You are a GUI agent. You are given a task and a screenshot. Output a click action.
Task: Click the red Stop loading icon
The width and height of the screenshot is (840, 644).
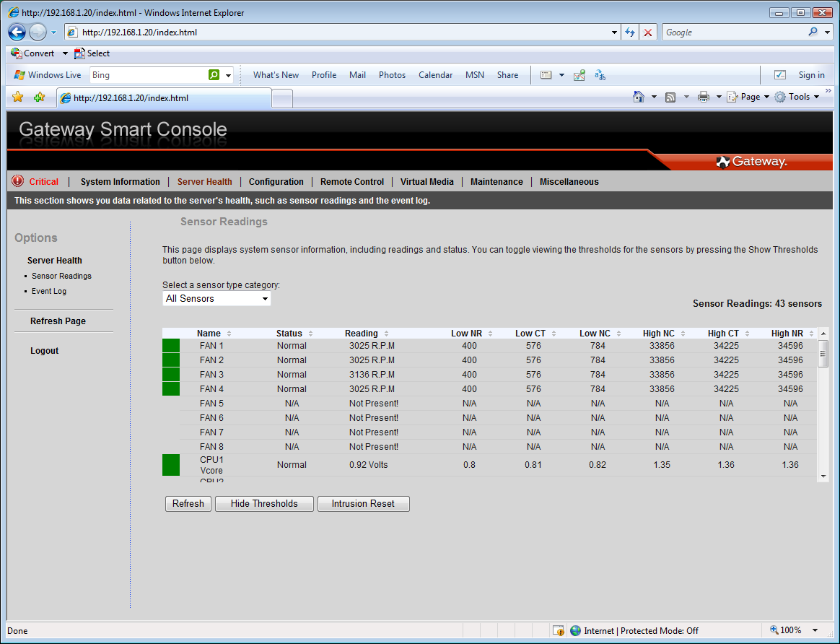[x=647, y=32]
